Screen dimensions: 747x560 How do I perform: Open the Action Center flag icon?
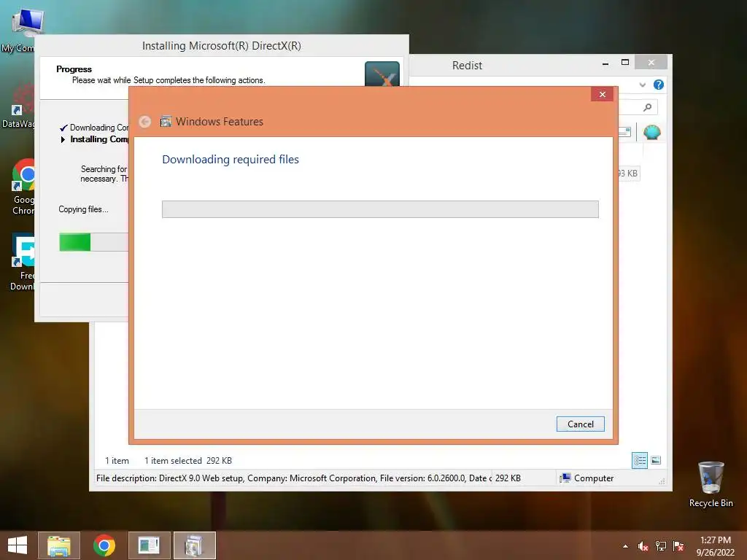point(678,546)
